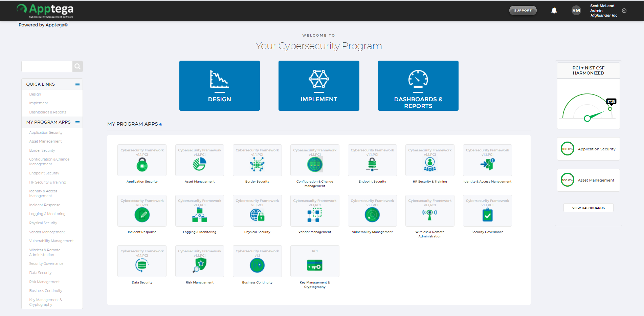The image size is (644, 316).
Task: Select Dashboards & Reports under Quick Links
Action: point(47,112)
